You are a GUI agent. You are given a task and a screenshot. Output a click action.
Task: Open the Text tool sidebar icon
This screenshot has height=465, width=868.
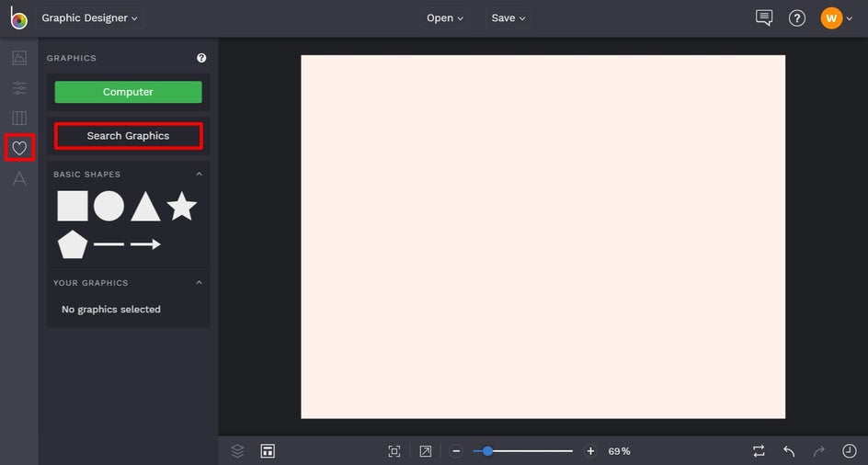tap(19, 179)
